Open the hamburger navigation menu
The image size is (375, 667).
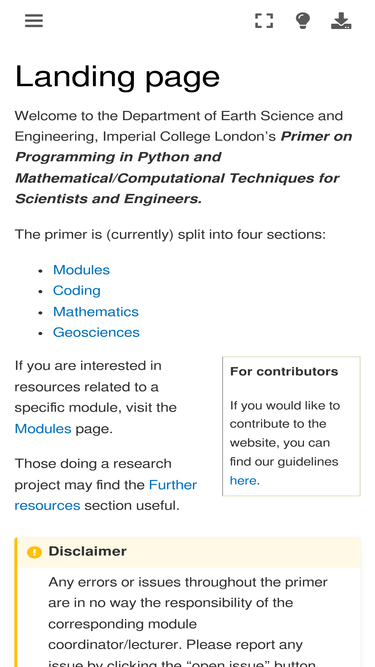[x=34, y=20]
